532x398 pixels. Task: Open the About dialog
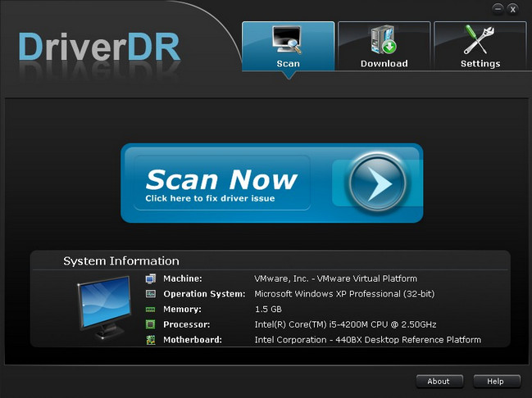point(439,381)
